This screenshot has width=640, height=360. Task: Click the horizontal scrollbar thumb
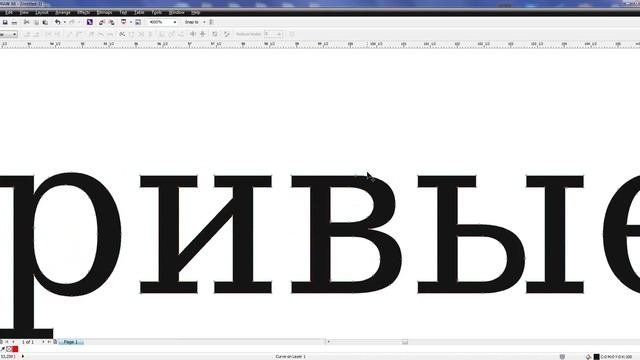pyautogui.click(x=404, y=342)
